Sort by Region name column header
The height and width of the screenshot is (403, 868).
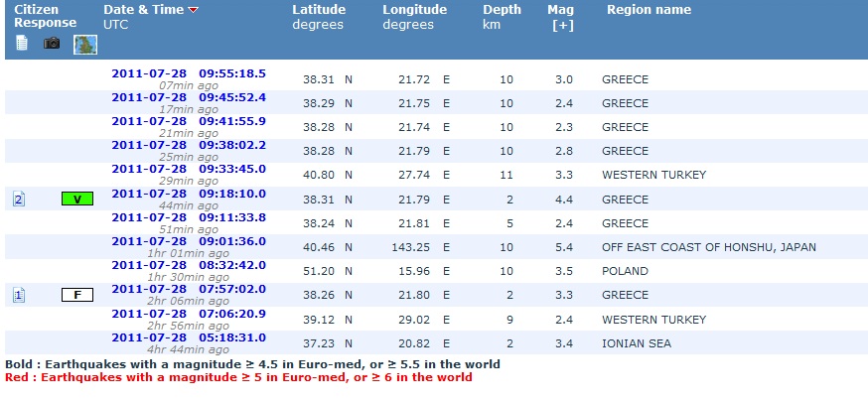coord(649,10)
